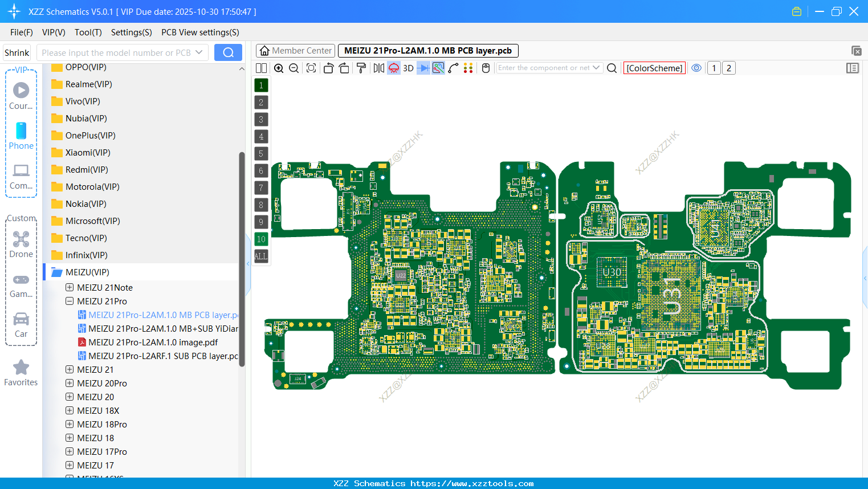Open the model number dropdown arrow

[x=199, y=52]
